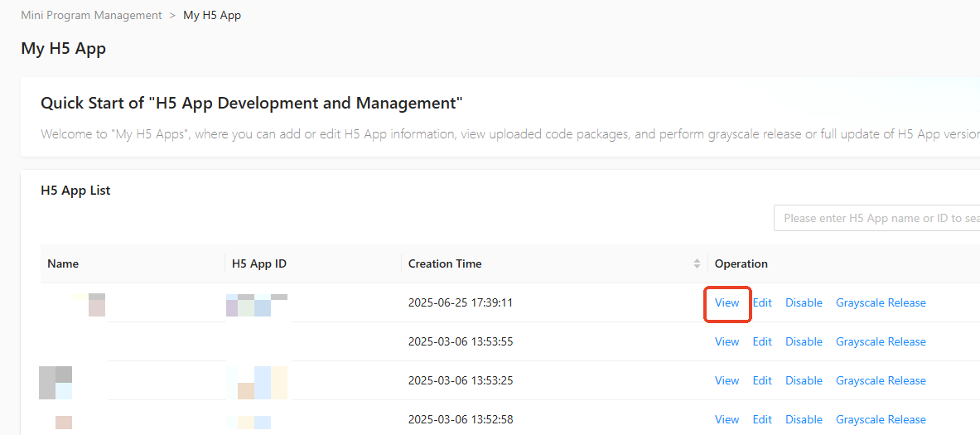
Task: View the app created at 13:53:25
Action: point(727,380)
